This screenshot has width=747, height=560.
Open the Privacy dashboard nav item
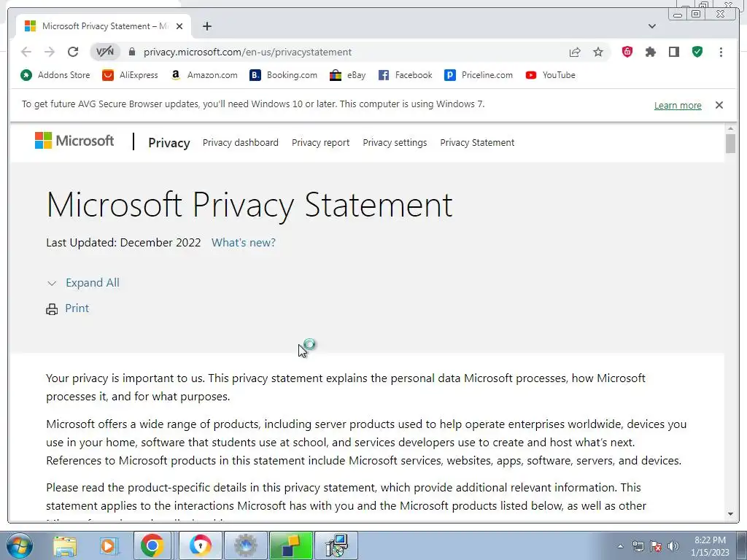point(241,143)
